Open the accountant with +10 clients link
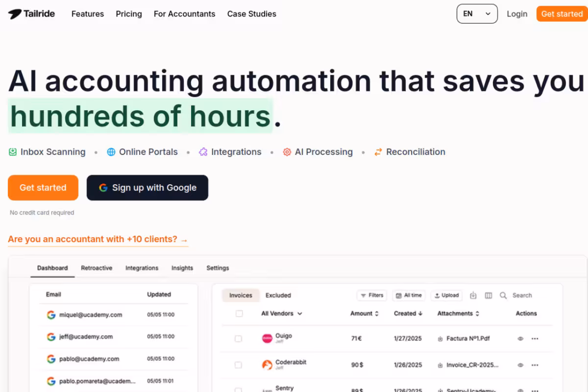Viewport: 588px width, 392px height. click(x=98, y=239)
